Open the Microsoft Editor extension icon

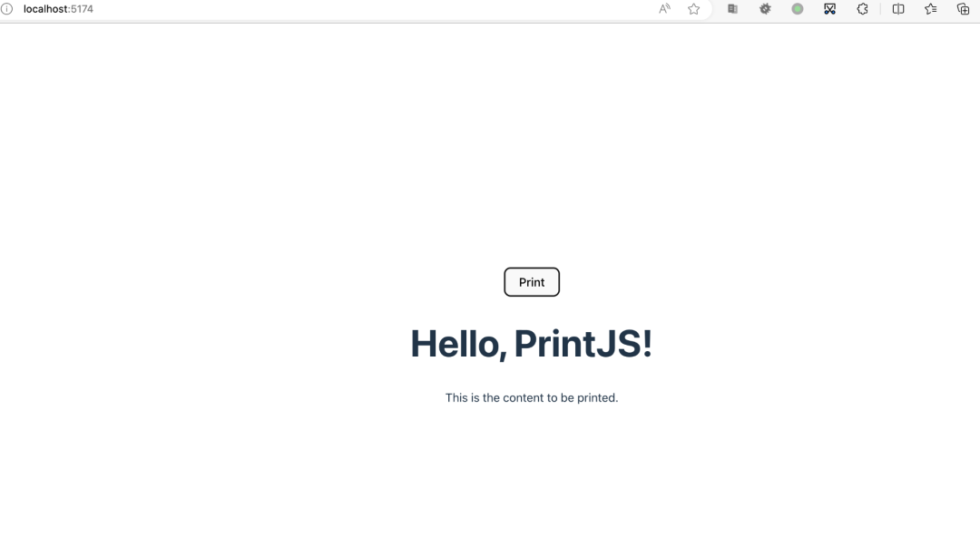(732, 8)
